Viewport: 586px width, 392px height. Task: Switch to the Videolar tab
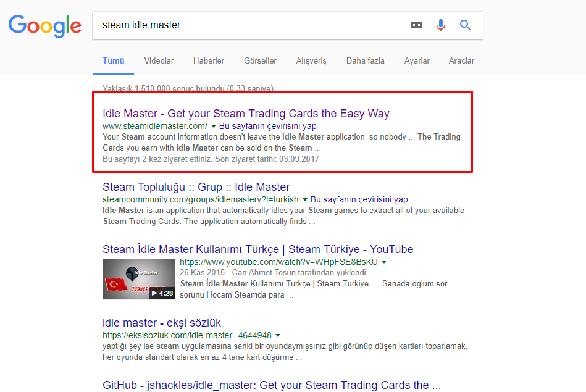coord(159,61)
